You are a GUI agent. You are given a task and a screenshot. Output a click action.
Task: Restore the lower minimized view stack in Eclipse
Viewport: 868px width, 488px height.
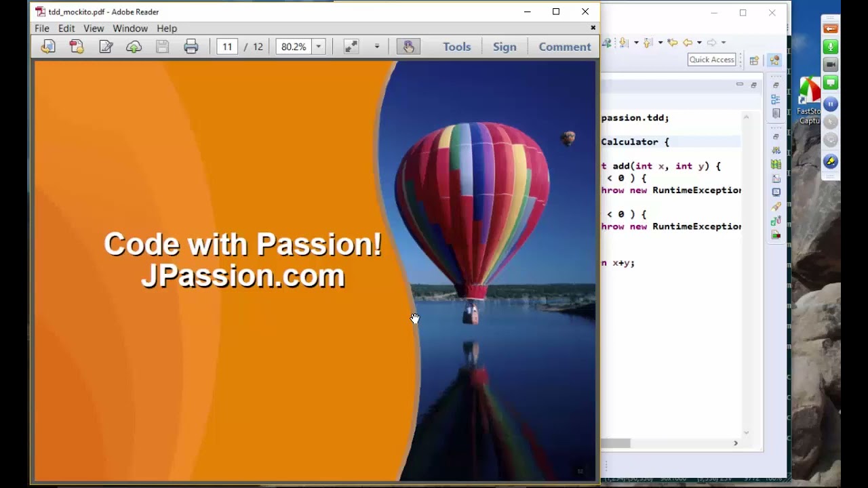point(776,136)
